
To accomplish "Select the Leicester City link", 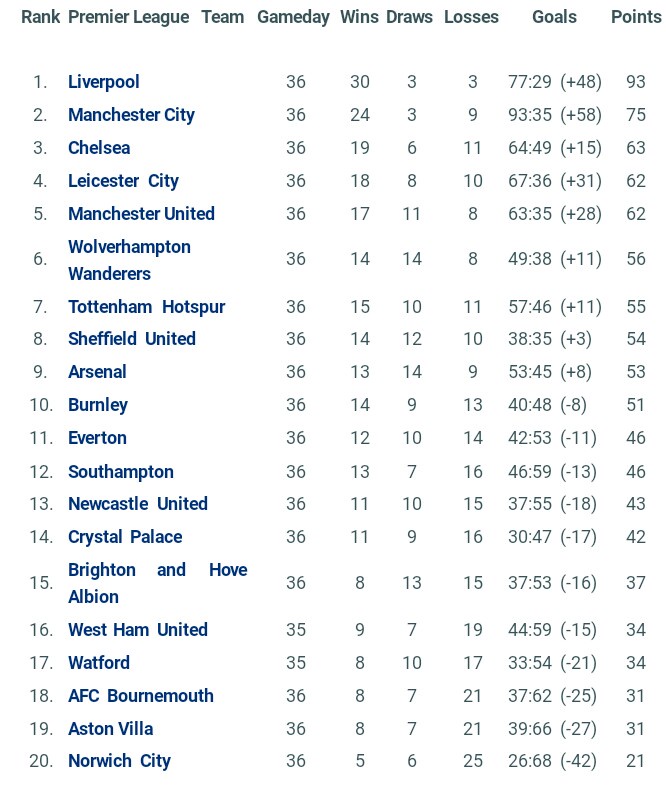I will 123,181.
